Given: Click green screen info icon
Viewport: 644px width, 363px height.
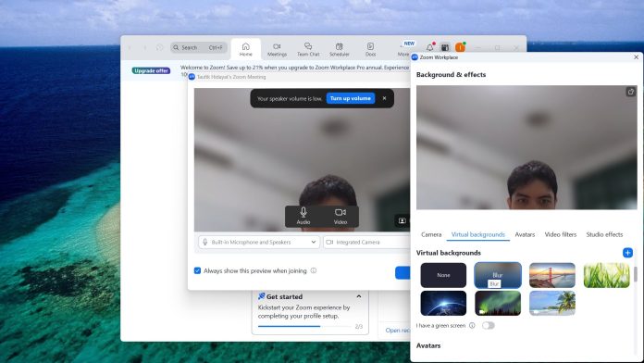Looking at the screenshot, I should [x=472, y=326].
